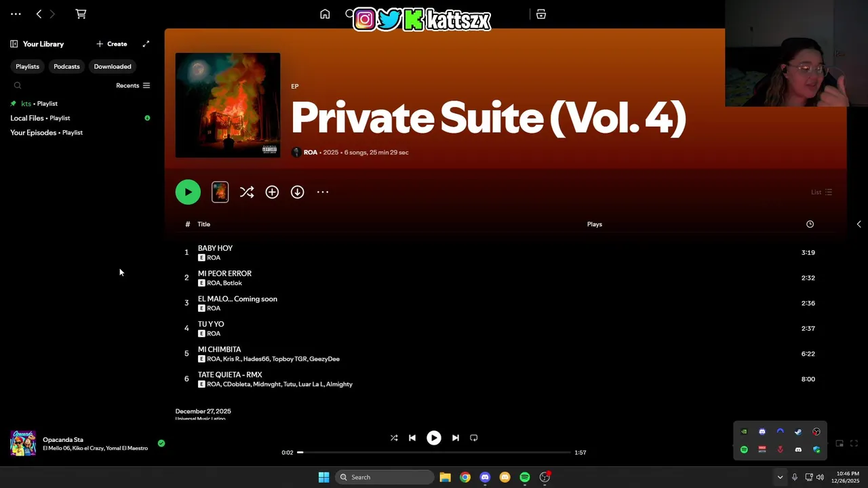Open the Spotify three-dots main menu
The image size is (868, 488).
click(x=16, y=14)
